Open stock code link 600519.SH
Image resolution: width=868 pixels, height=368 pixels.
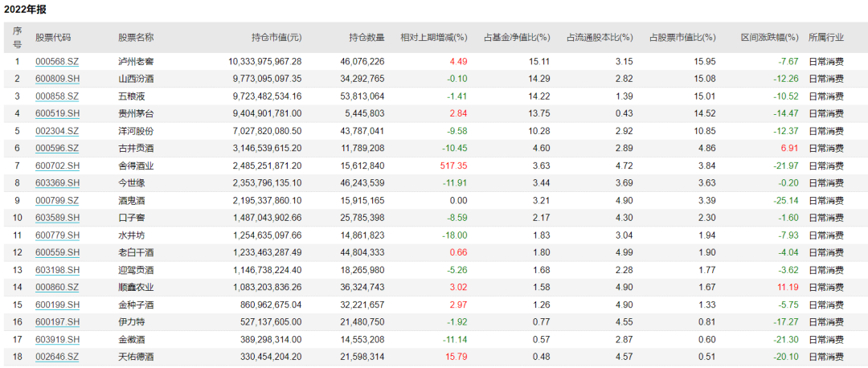(x=58, y=113)
